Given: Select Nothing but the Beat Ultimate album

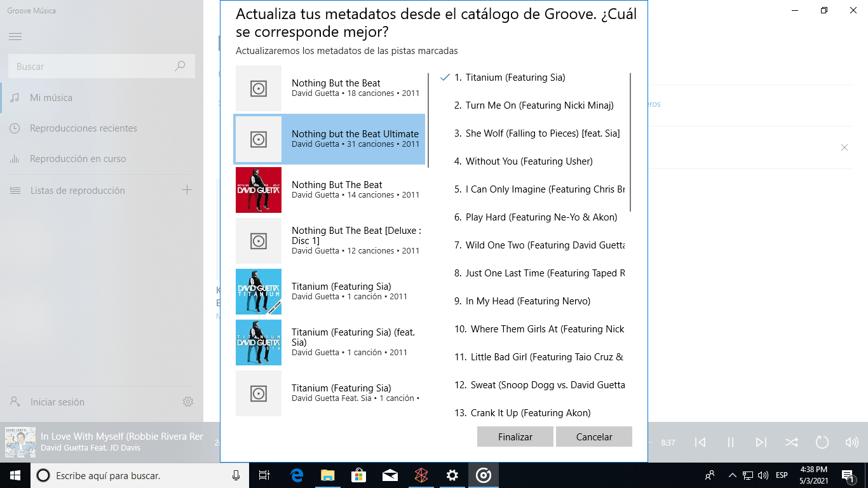Looking at the screenshot, I should pyautogui.click(x=330, y=139).
